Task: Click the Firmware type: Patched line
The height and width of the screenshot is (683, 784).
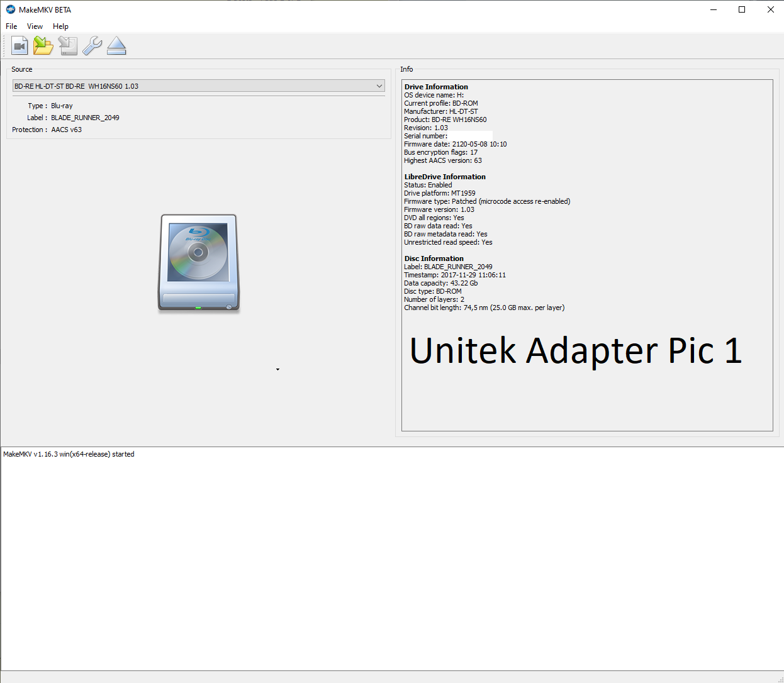Action: [487, 201]
